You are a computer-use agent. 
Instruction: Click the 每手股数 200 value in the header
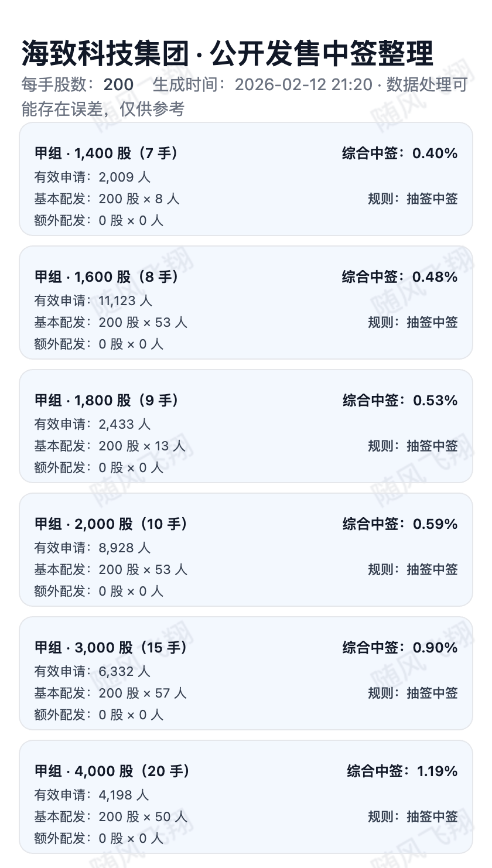pos(118,85)
